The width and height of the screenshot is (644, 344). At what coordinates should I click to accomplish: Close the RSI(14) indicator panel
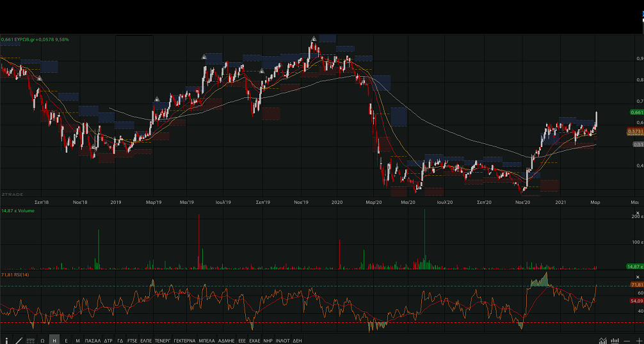[638, 277]
